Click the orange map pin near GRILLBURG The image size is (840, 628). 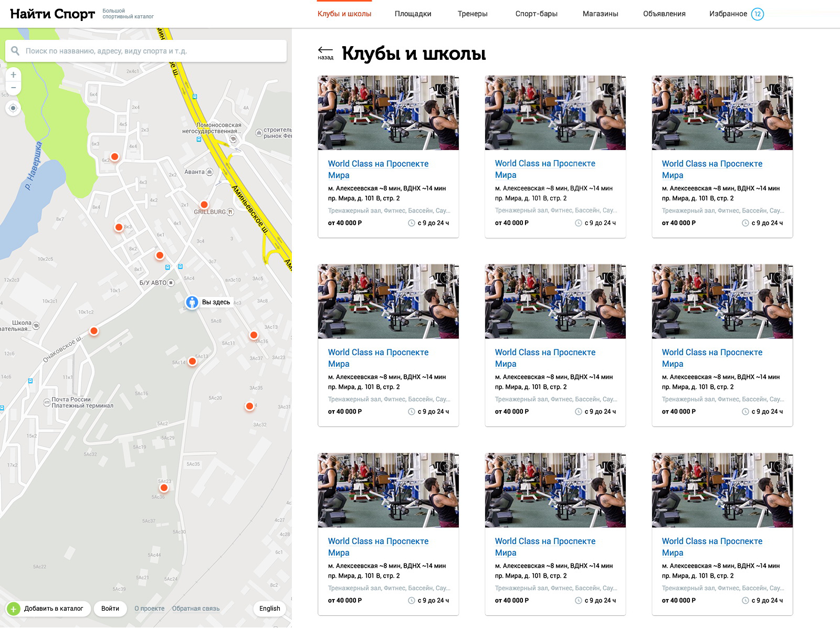204,205
